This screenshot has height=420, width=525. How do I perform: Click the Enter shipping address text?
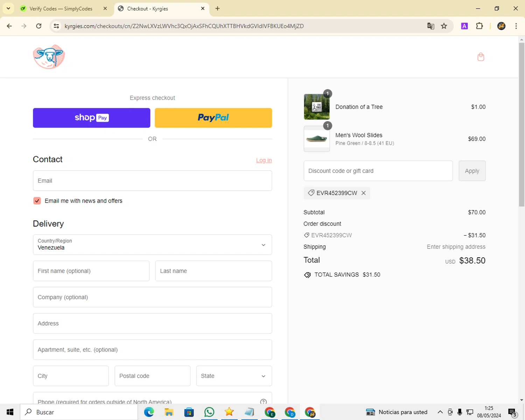(456, 247)
